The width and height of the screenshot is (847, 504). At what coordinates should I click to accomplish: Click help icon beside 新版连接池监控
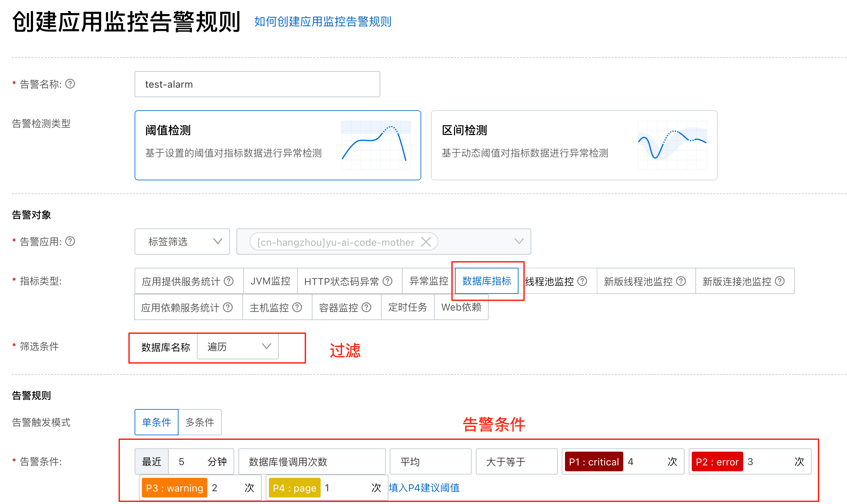[x=780, y=281]
